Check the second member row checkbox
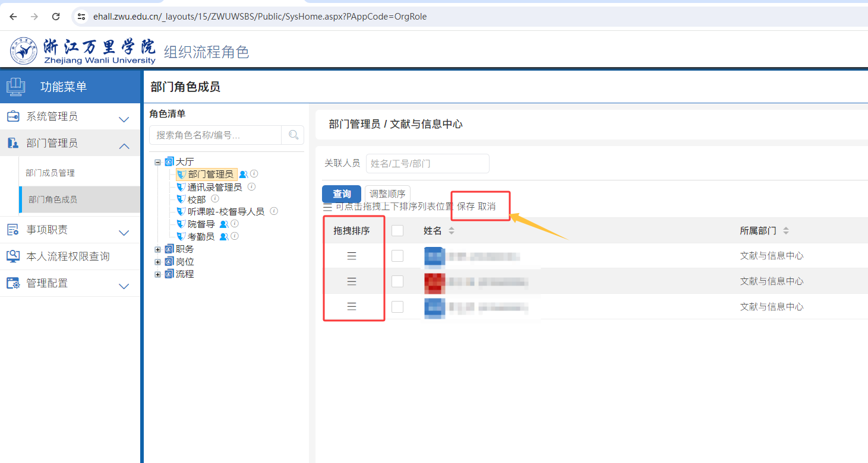 (x=397, y=281)
